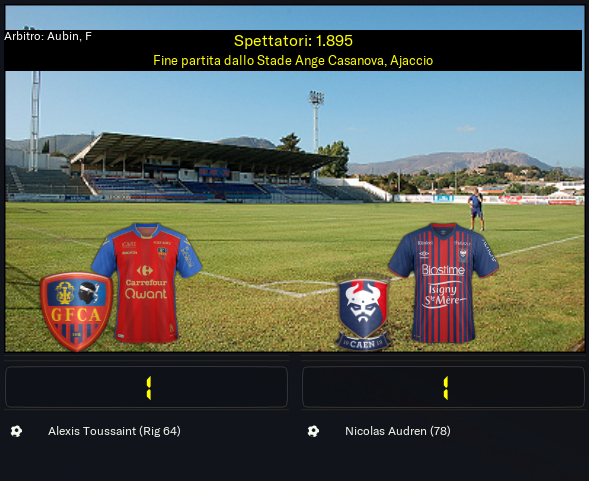Click the goal ball icon beside Alexis Toussaint
This screenshot has height=481, width=589.
(16, 431)
